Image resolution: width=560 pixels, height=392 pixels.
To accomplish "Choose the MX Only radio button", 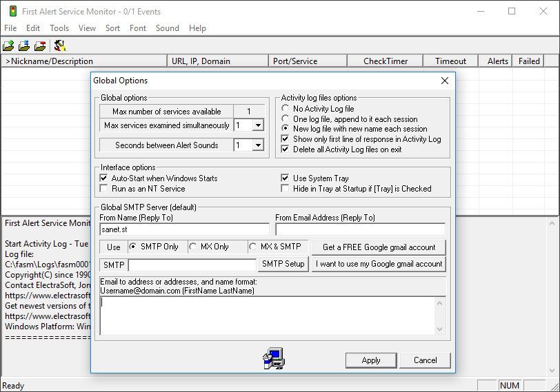I will (x=193, y=247).
